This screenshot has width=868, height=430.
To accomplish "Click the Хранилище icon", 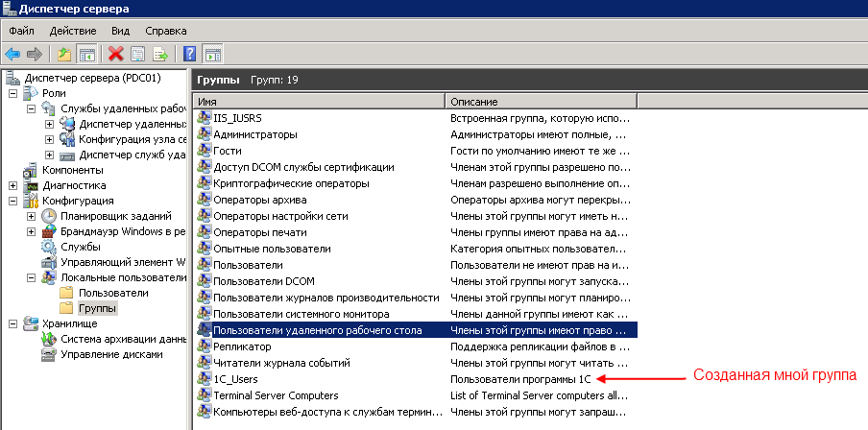I will [31, 323].
